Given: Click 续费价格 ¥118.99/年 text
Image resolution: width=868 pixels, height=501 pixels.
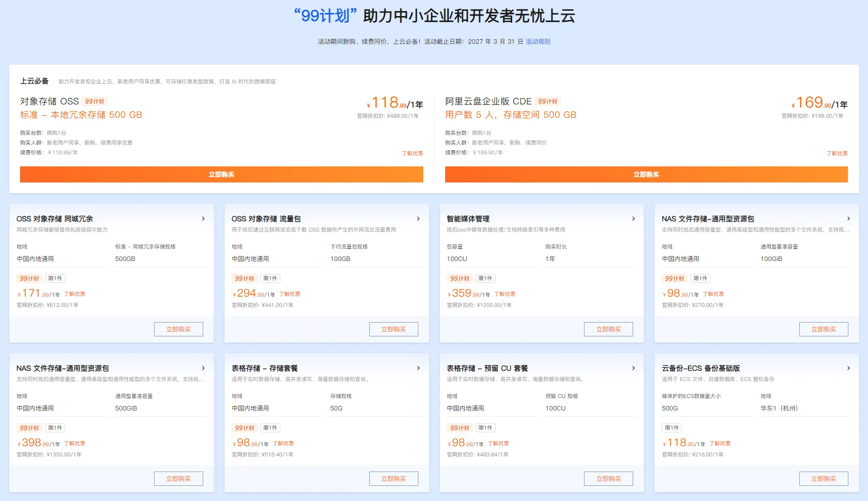Looking at the screenshot, I should coord(49,153).
